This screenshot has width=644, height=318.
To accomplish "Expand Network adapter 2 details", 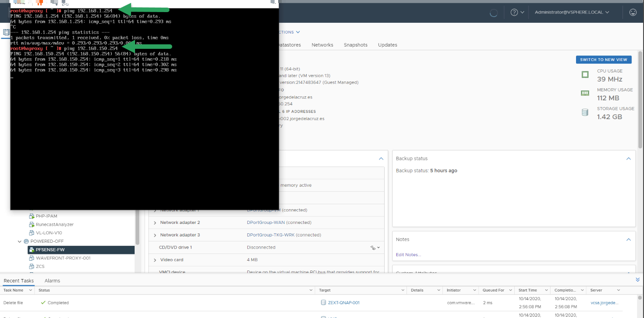I will click(155, 223).
